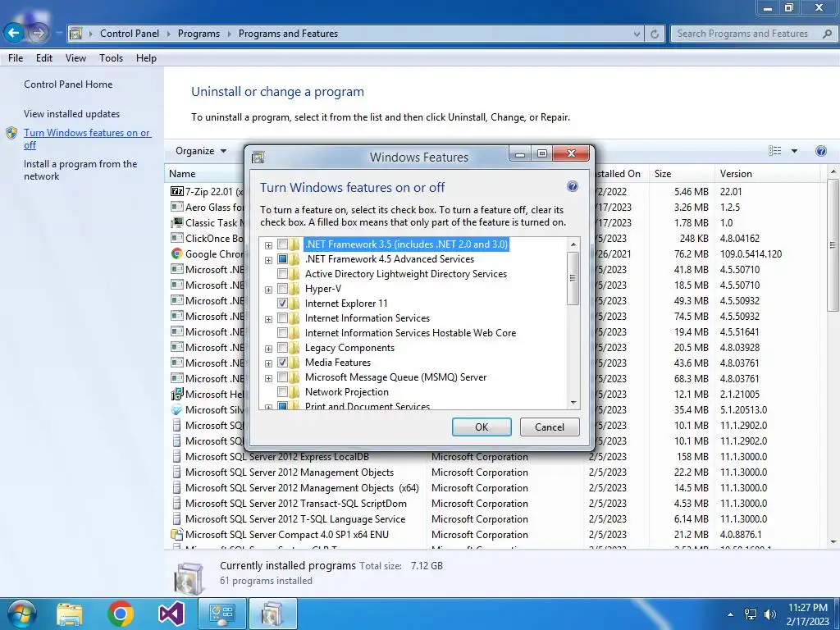Screen dimensions: 840x630
Task: Click the Microsoft Help Viewer program icon
Action: click(x=177, y=395)
